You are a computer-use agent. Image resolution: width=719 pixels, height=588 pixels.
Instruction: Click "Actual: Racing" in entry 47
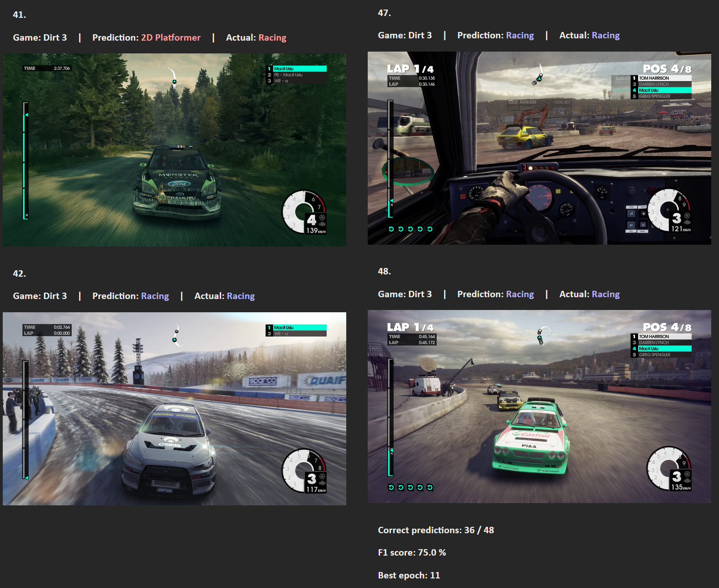pyautogui.click(x=590, y=35)
